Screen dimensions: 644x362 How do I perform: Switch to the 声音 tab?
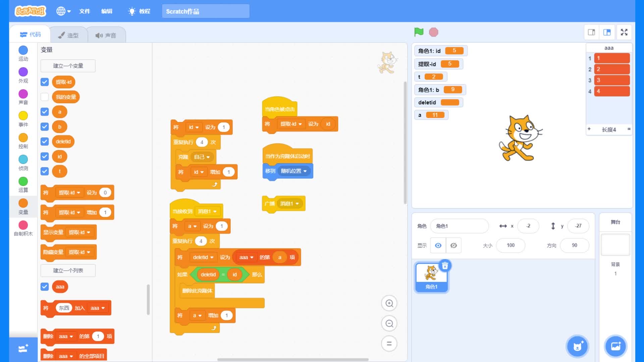[106, 35]
